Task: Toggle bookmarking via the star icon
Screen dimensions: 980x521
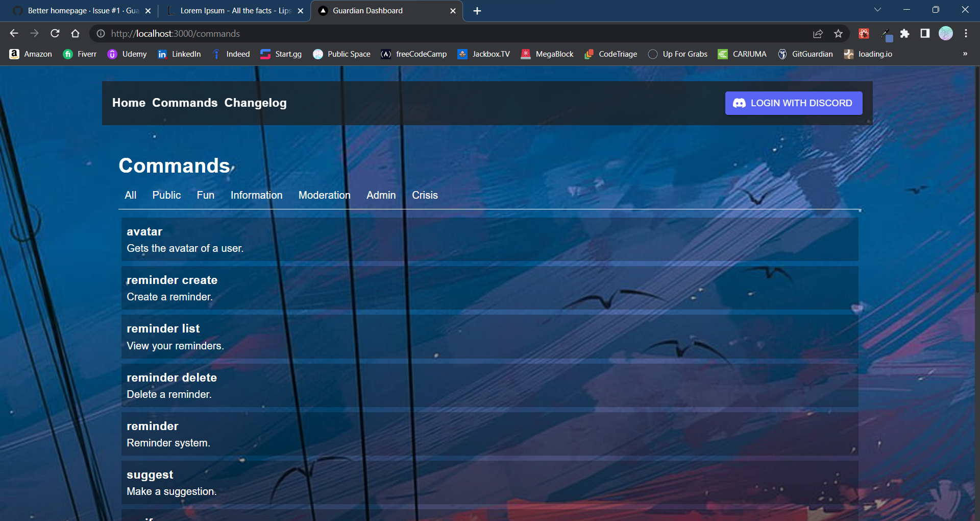Action: pyautogui.click(x=838, y=34)
